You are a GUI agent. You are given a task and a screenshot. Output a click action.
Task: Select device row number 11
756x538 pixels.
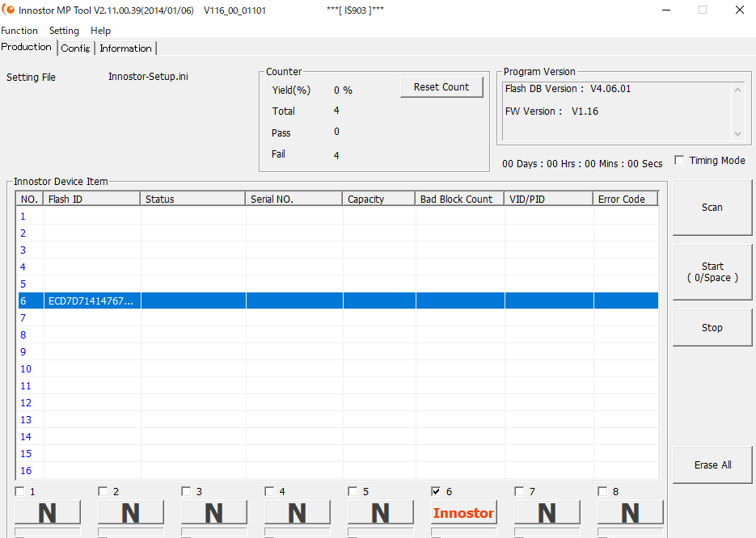coord(337,386)
